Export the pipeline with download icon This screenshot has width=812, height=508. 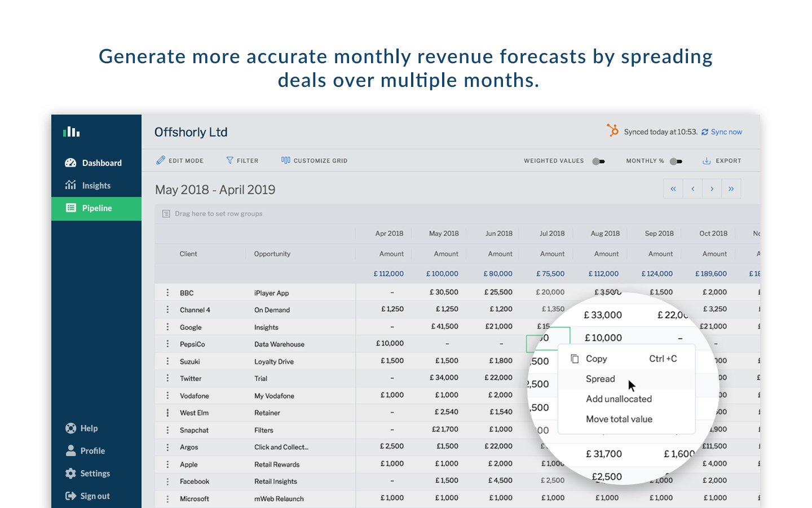[707, 161]
